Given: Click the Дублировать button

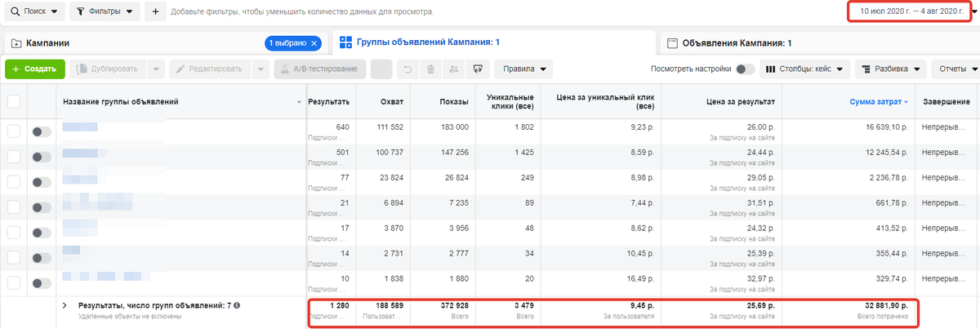Looking at the screenshot, I should click(109, 69).
